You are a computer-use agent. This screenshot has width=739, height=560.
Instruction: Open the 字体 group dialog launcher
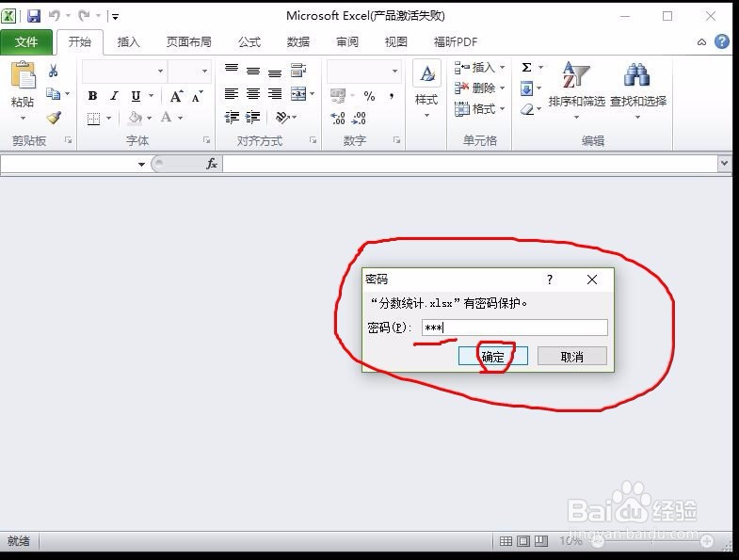206,140
